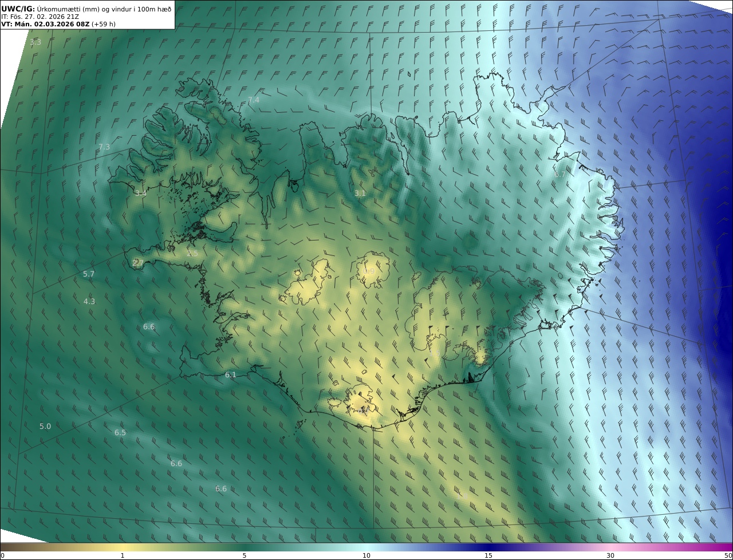Viewport: 733px width, 560px height.
Task: Click the valid time "VT: Mán. 02.03.2026 08Z"
Action: tap(45, 24)
